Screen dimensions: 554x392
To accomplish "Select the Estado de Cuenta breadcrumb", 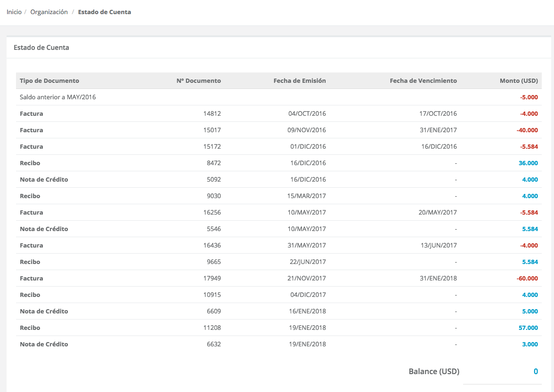I will [104, 12].
